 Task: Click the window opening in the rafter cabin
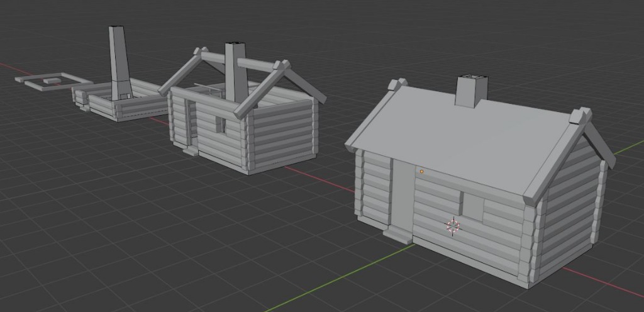(219, 125)
